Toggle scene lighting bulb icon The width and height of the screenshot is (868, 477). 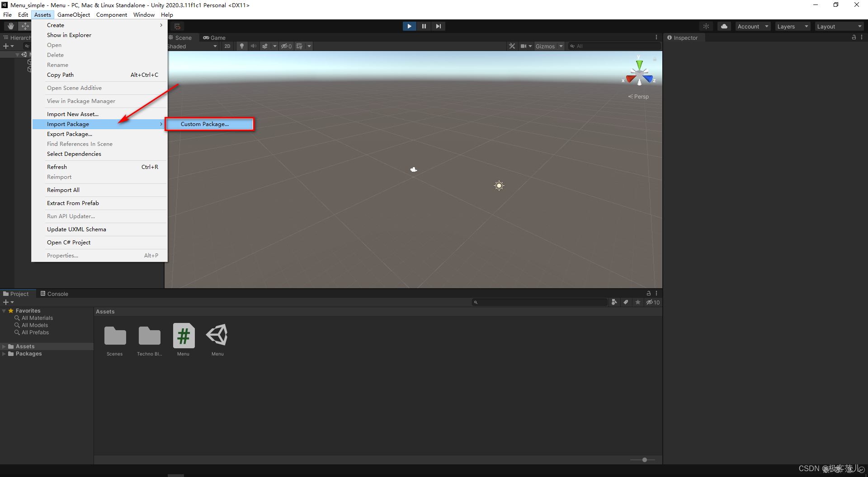(x=242, y=46)
